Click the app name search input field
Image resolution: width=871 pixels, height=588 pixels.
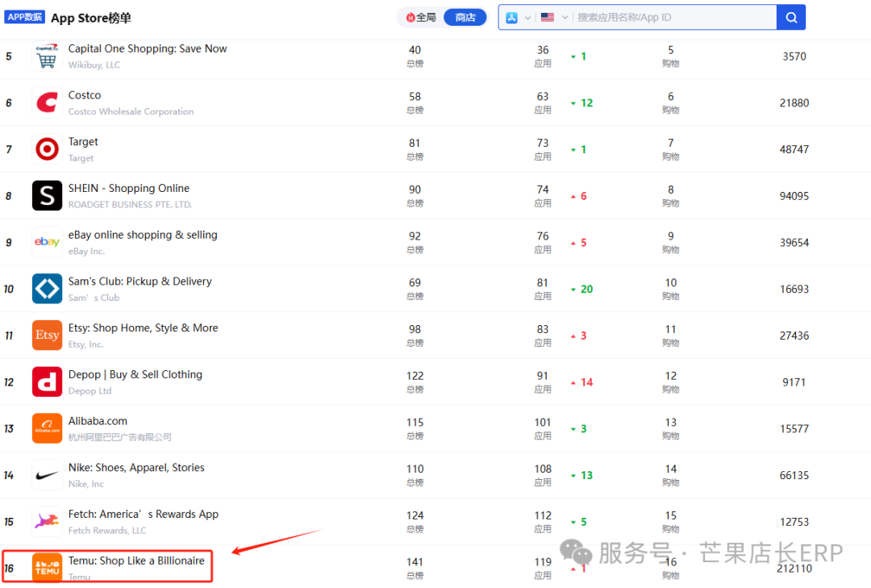tap(674, 17)
